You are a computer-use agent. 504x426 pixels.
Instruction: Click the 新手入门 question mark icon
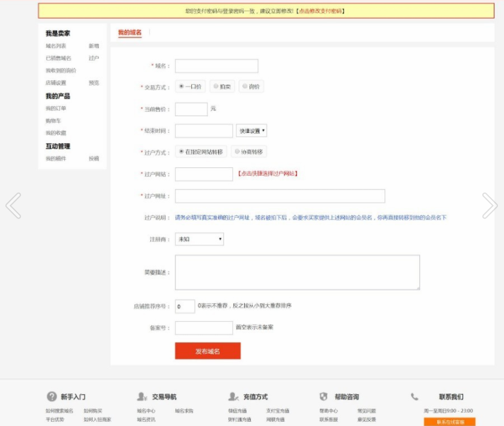pos(52,397)
